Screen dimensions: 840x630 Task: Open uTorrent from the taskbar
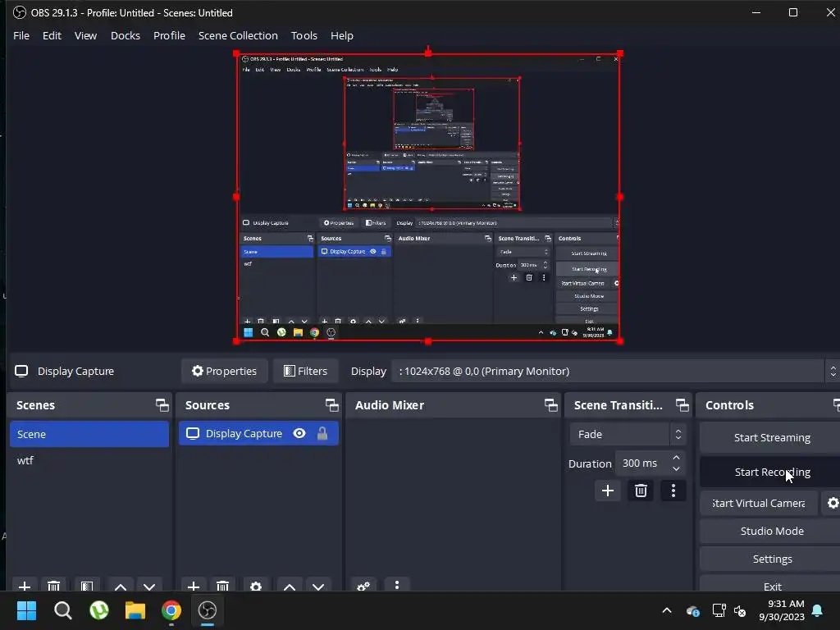(99, 610)
